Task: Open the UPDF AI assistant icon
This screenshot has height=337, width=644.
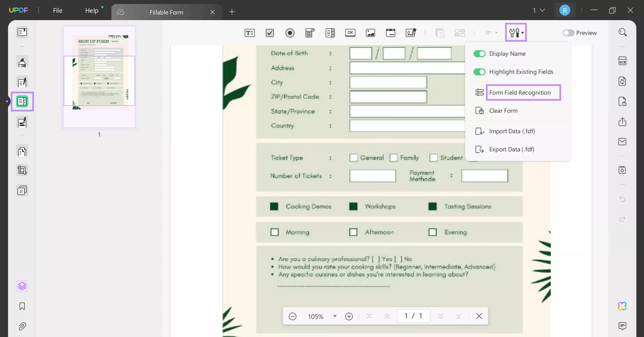Action: [622, 306]
